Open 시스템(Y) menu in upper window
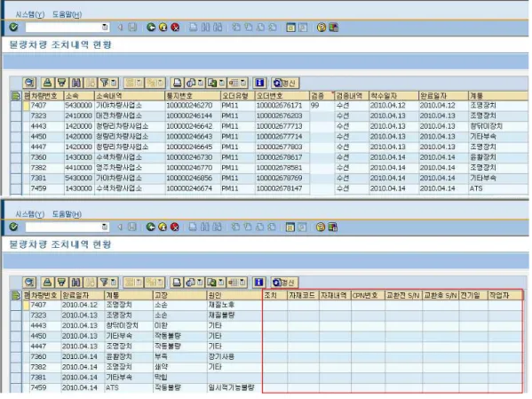532x399 pixels. [x=30, y=14]
